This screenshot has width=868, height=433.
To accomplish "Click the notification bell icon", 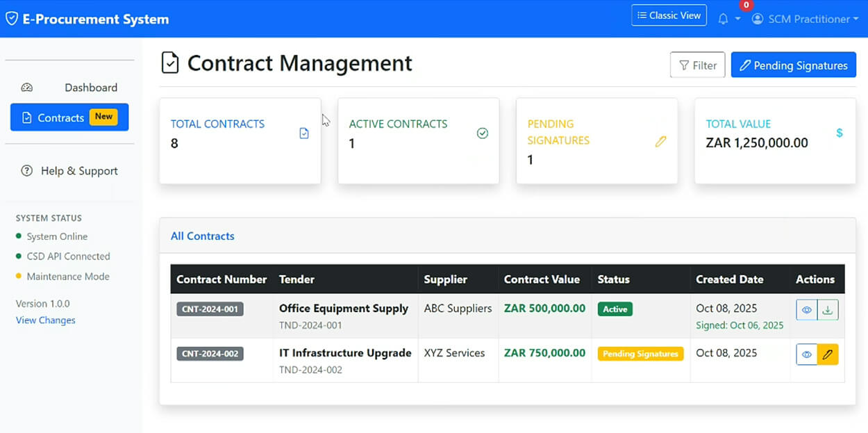I will click(723, 19).
